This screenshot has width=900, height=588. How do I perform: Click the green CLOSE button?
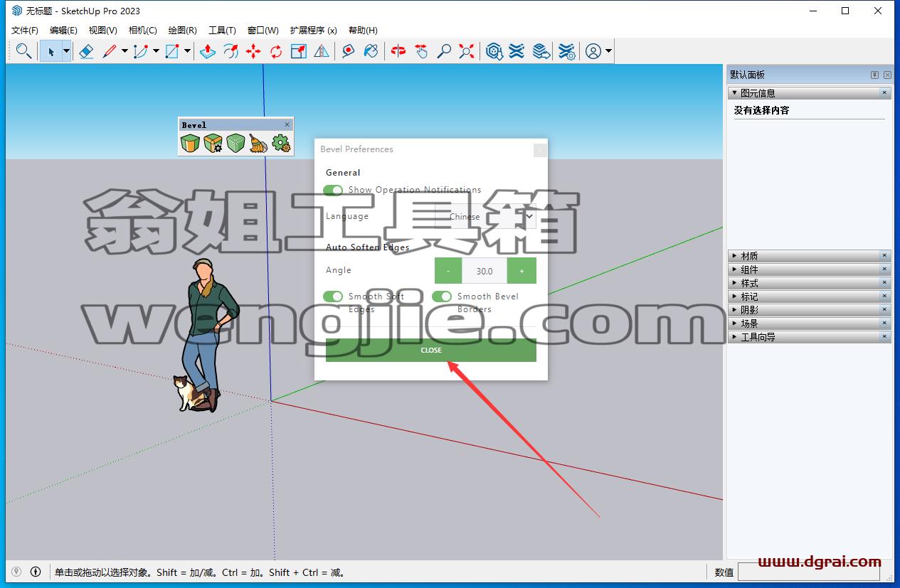coord(431,350)
